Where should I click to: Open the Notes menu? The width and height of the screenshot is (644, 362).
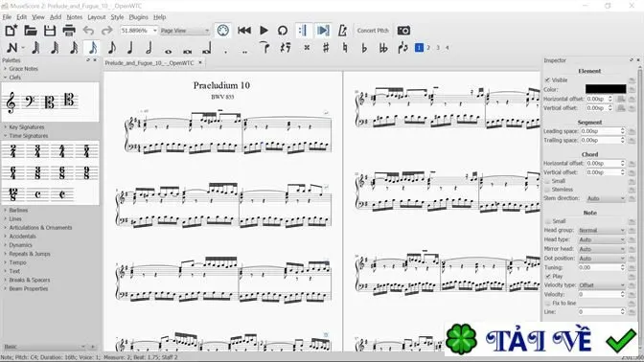[x=75, y=17]
